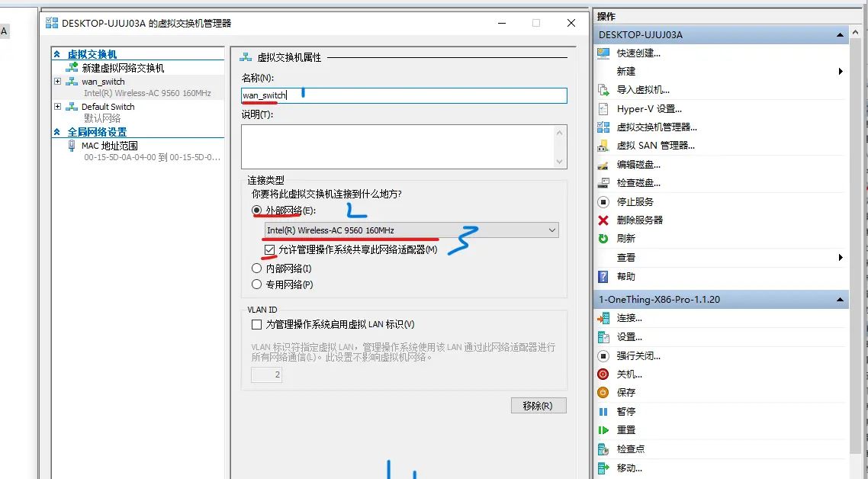Screen dimensions: 868x479
Task: Click the 快速创建 icon in the Actions pane
Action: pyautogui.click(x=603, y=53)
